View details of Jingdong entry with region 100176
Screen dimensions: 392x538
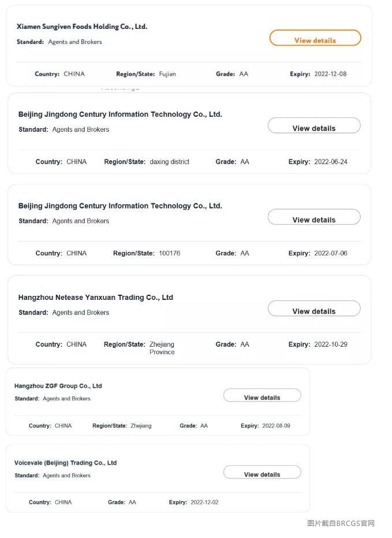[x=313, y=217]
